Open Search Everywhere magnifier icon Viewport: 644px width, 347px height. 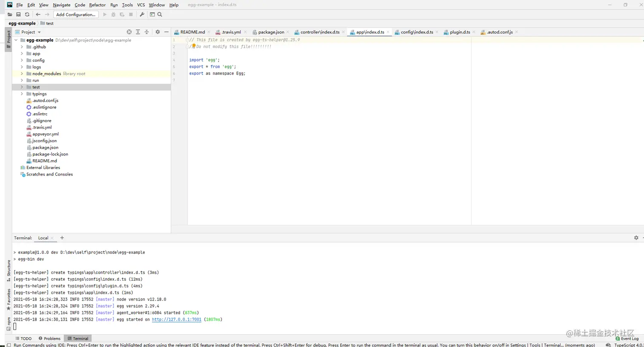(160, 14)
